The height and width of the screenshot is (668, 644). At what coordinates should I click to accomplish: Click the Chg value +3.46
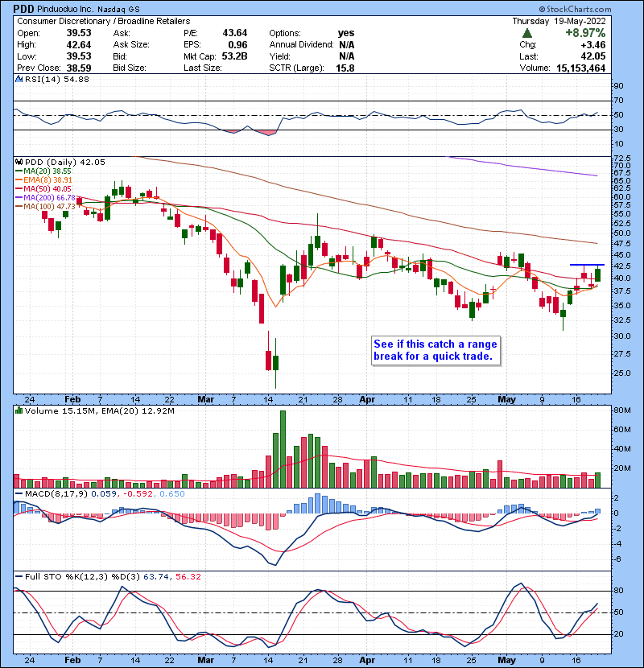(592, 44)
